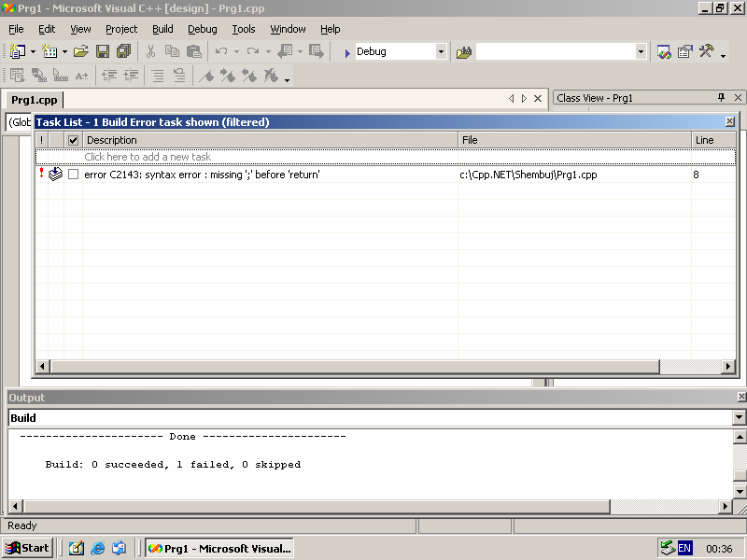747x560 pixels.
Task: Click the Comment Out Selection icon
Action: click(158, 76)
